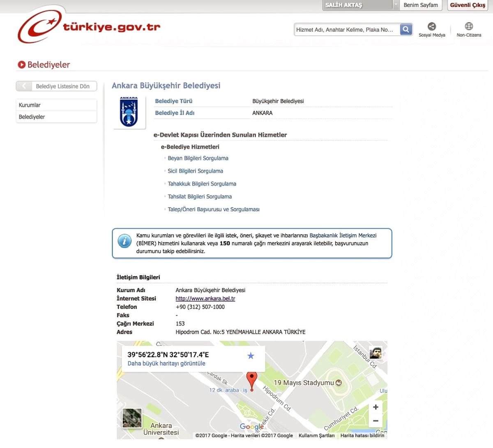Click the 19 Mayıs Stadyumu map marker
Screen dimensions: 493x448
[x=339, y=383]
